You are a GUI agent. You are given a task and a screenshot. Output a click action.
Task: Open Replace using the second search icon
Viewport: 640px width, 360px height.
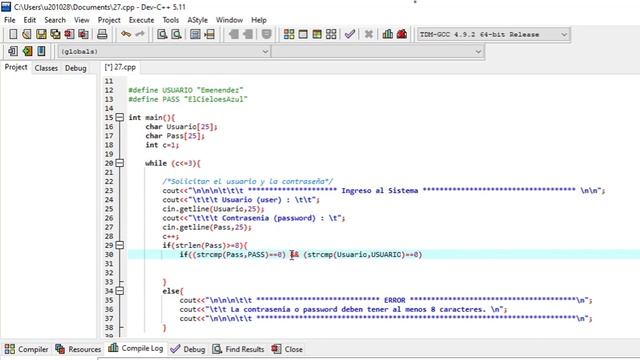tap(176, 34)
